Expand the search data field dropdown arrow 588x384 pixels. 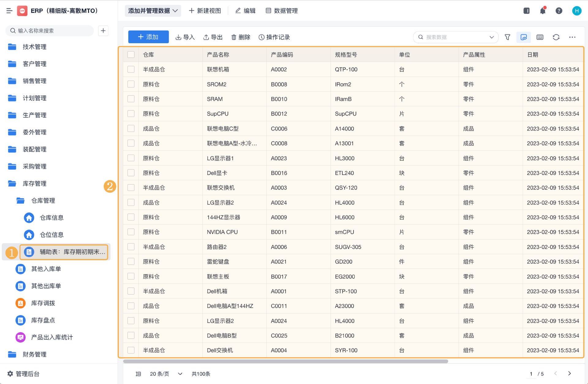492,37
